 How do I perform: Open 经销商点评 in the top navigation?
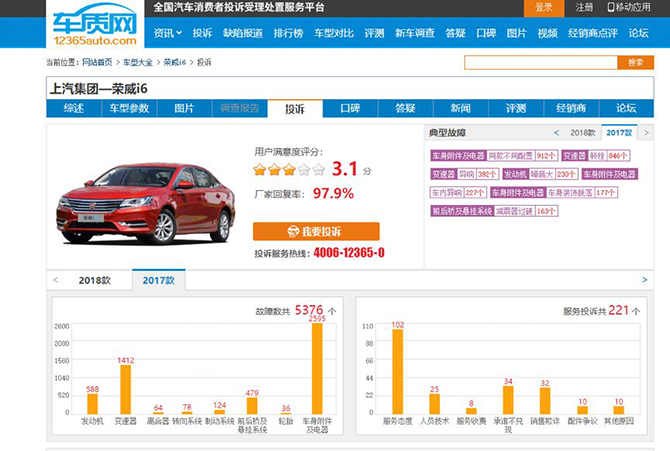click(593, 33)
